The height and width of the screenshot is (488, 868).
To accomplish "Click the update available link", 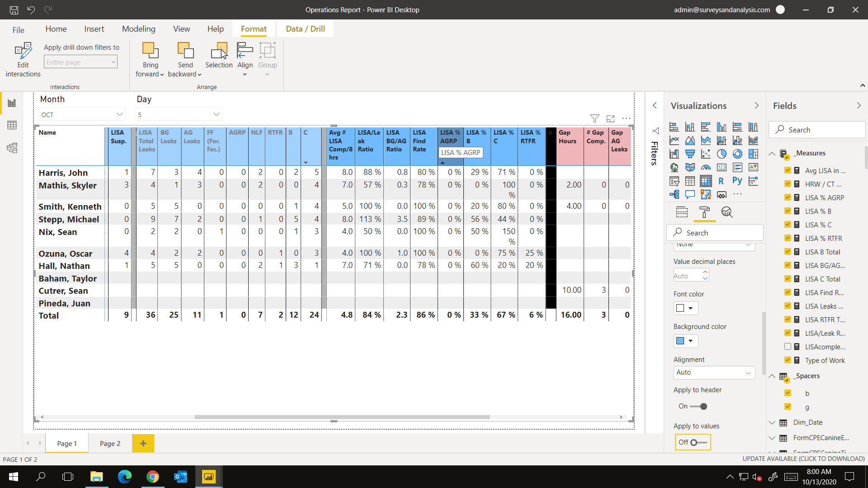I will (x=803, y=459).
